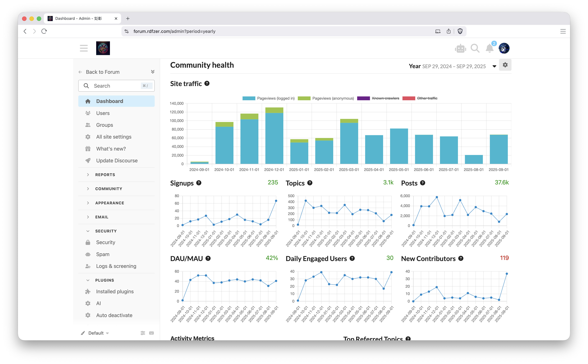Toggle Known crawlers legend series on

[385, 98]
